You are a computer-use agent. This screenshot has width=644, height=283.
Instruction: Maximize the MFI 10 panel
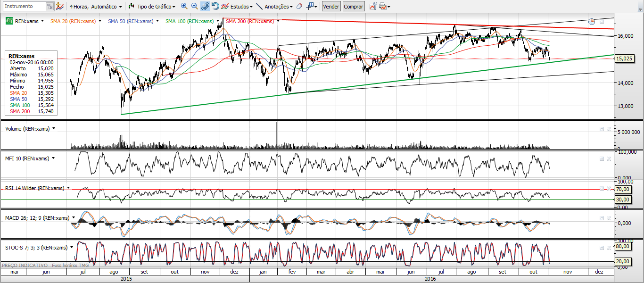pyautogui.click(x=602, y=159)
